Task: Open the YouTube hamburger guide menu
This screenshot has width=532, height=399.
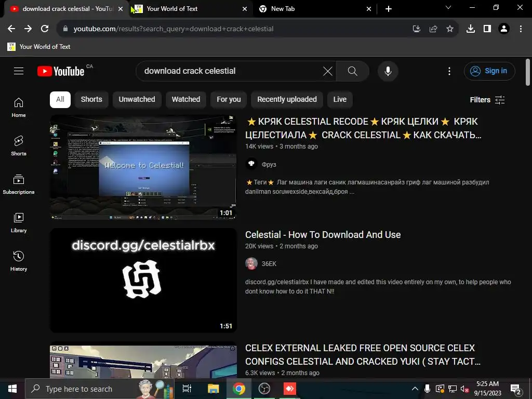Action: (x=19, y=71)
